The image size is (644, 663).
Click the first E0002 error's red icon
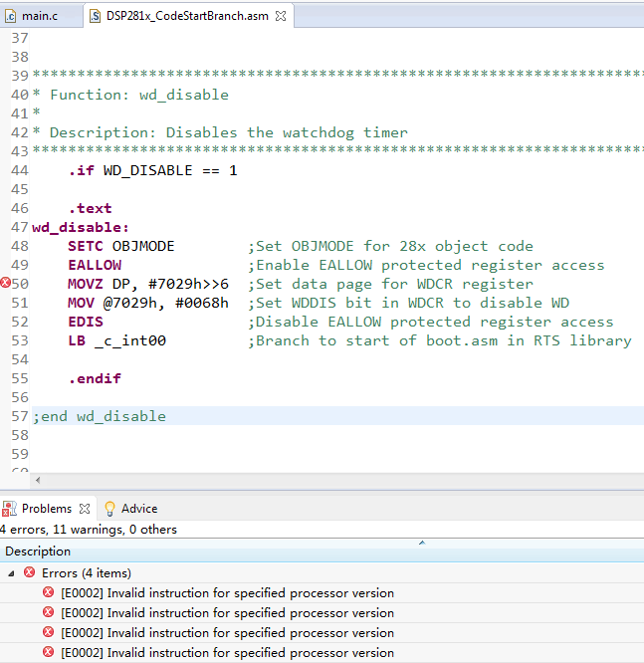click(49, 592)
